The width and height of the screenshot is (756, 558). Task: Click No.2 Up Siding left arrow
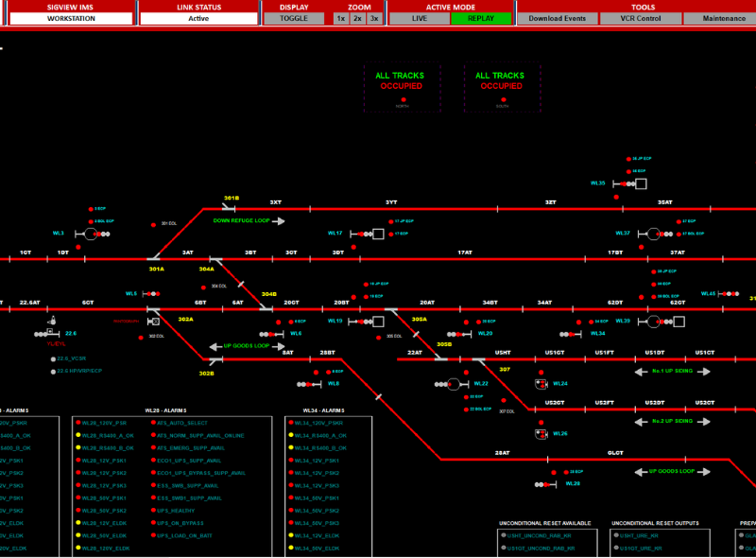click(642, 422)
